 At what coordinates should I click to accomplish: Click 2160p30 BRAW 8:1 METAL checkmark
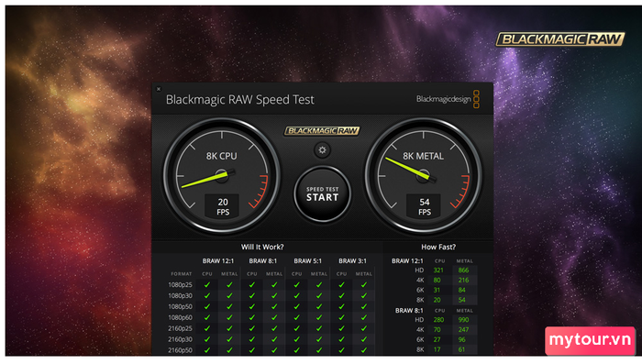(x=274, y=339)
